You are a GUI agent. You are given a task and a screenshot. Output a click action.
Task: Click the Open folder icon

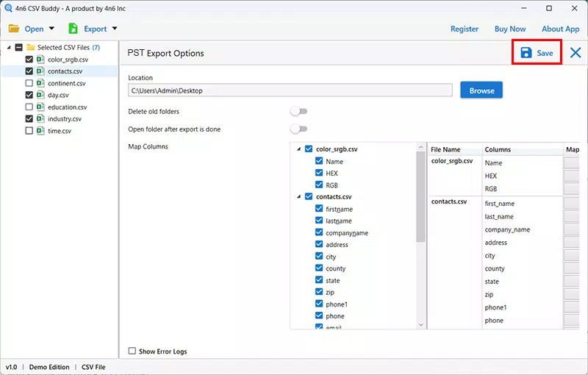tap(14, 29)
